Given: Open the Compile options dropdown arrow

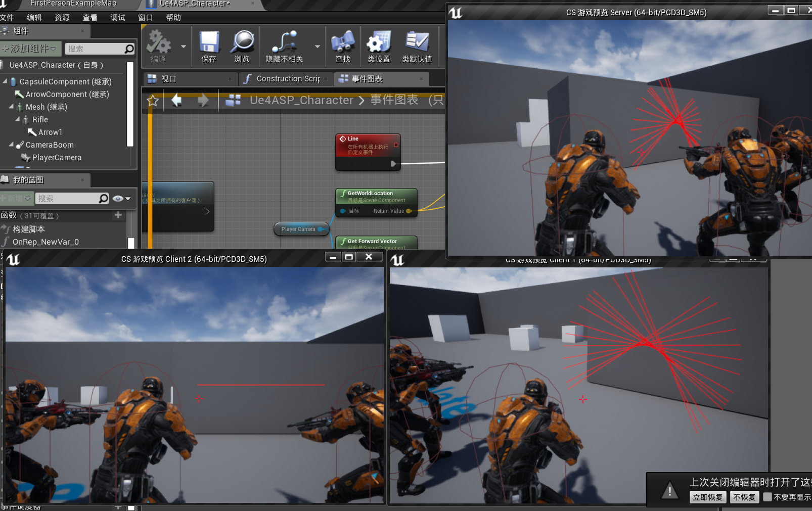Looking at the screenshot, I should coord(184,47).
